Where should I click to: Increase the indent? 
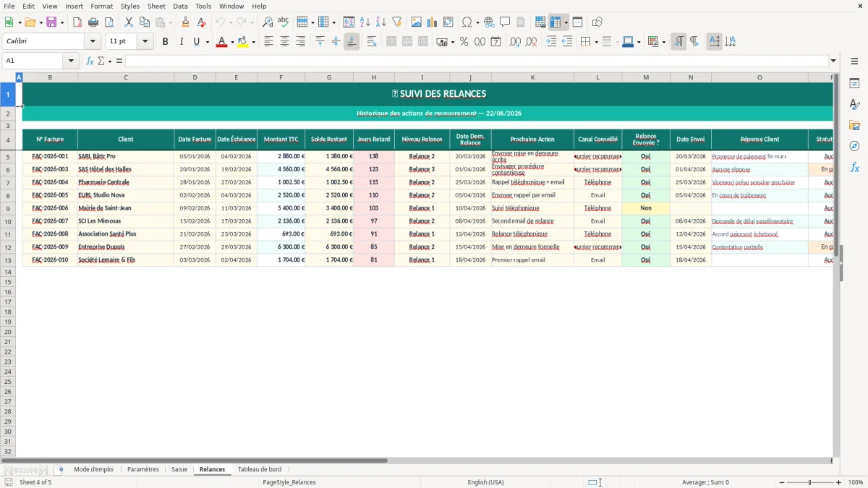click(551, 42)
